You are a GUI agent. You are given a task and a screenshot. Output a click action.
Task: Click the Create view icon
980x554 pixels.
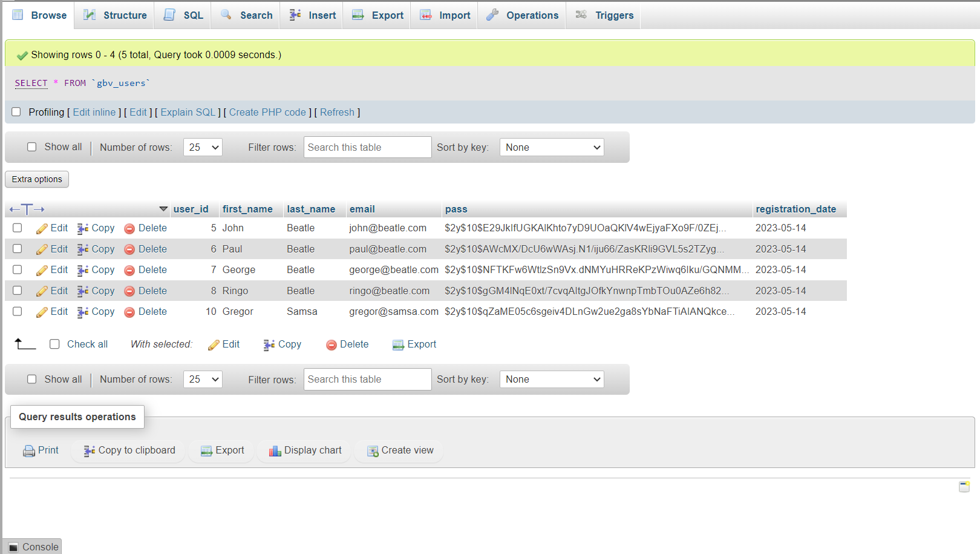(373, 451)
